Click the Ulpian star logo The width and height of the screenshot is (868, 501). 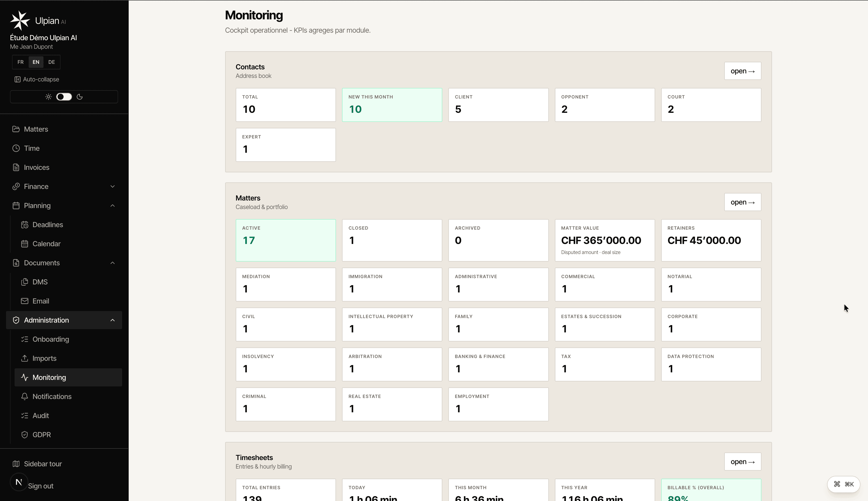click(20, 20)
